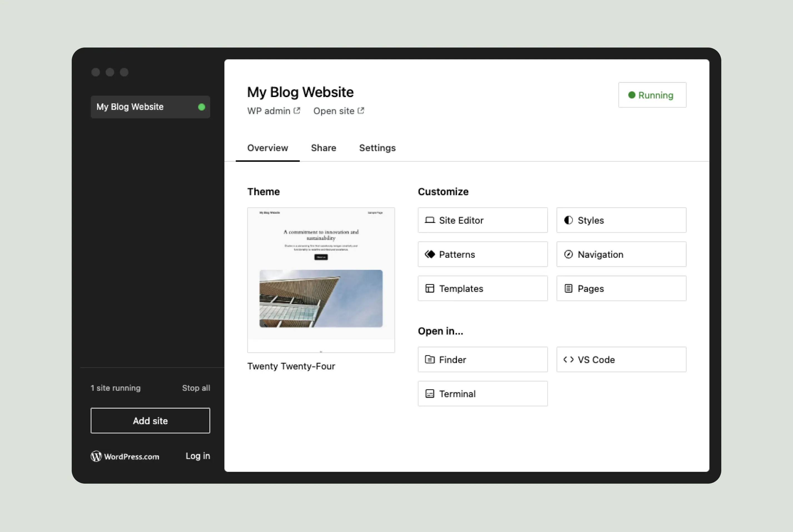Click the Twenty Twenty-Four theme thumbnail
This screenshot has width=793, height=532.
pos(321,280)
